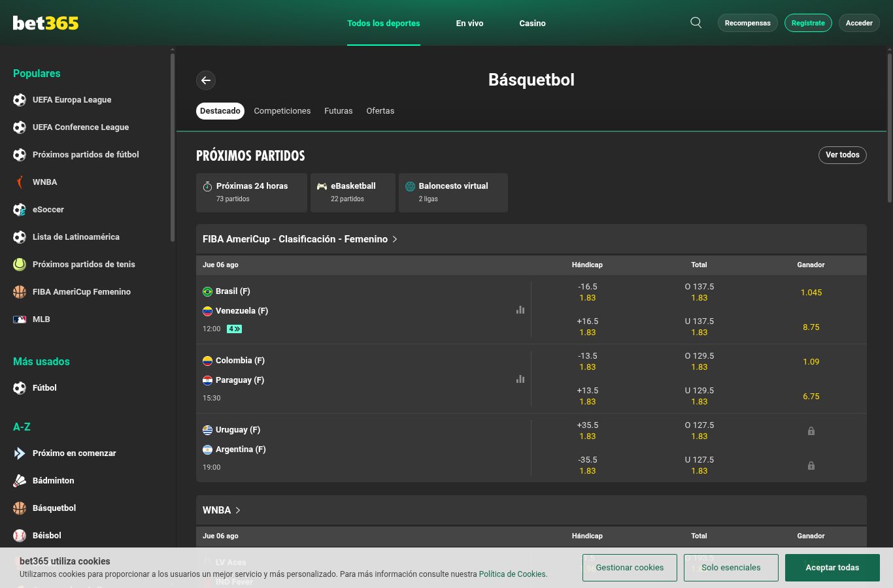The height and width of the screenshot is (588, 893).
Task: Click Solo esenciales cookies button
Action: [731, 568]
